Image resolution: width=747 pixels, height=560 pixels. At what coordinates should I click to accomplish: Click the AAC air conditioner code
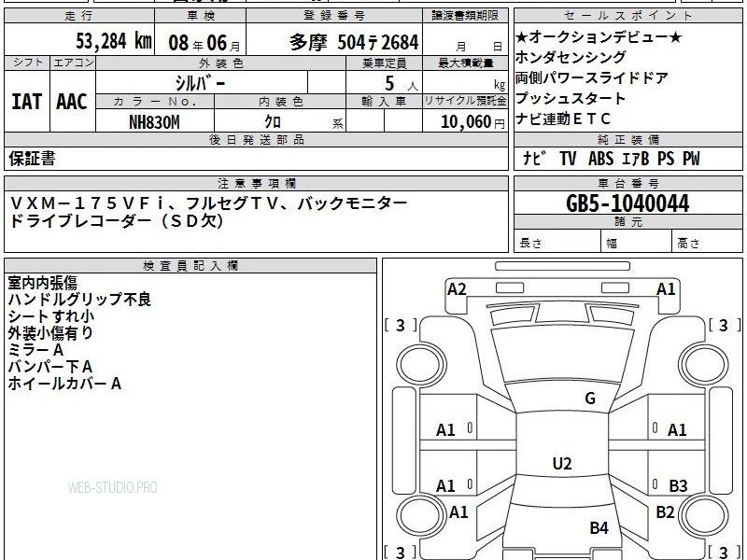click(72, 102)
